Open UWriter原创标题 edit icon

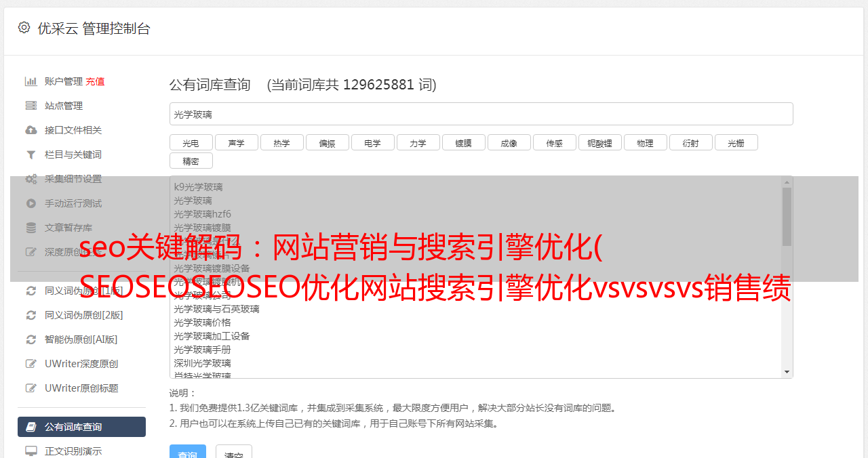click(31, 388)
